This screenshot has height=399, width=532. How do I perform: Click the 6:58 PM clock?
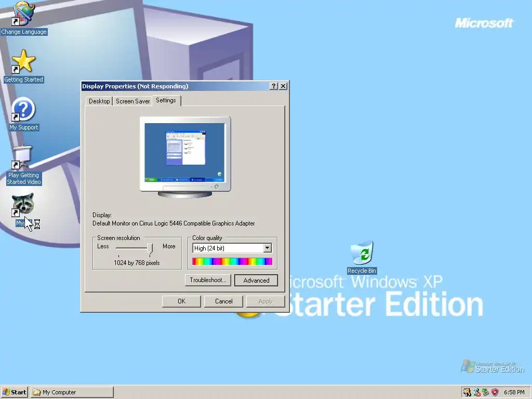coord(514,392)
